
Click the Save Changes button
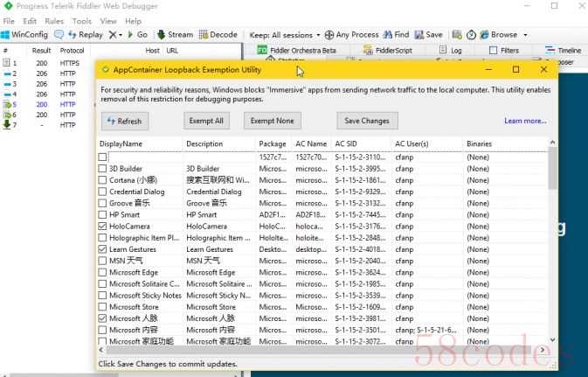tap(367, 121)
